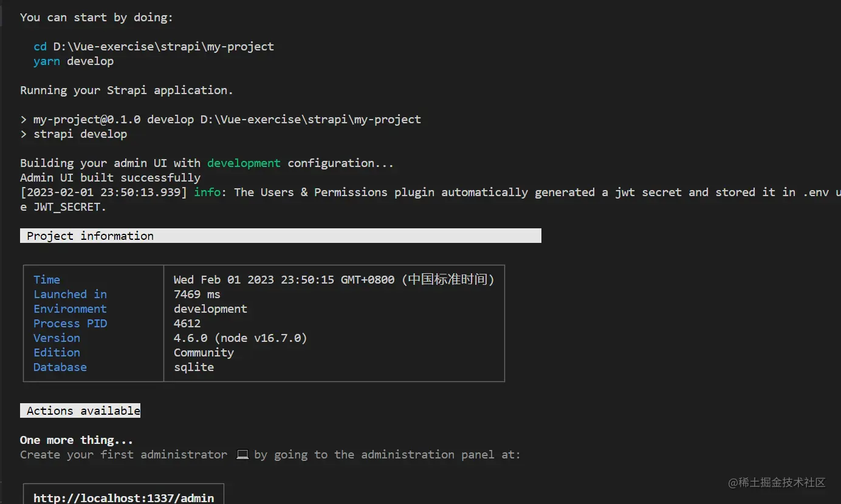Select the Time label in table

[x=47, y=280]
